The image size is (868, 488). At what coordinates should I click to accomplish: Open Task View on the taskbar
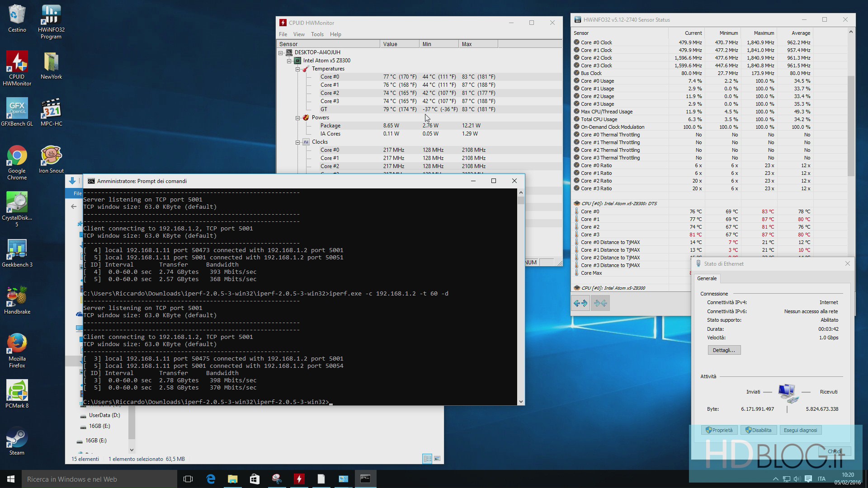click(x=188, y=479)
